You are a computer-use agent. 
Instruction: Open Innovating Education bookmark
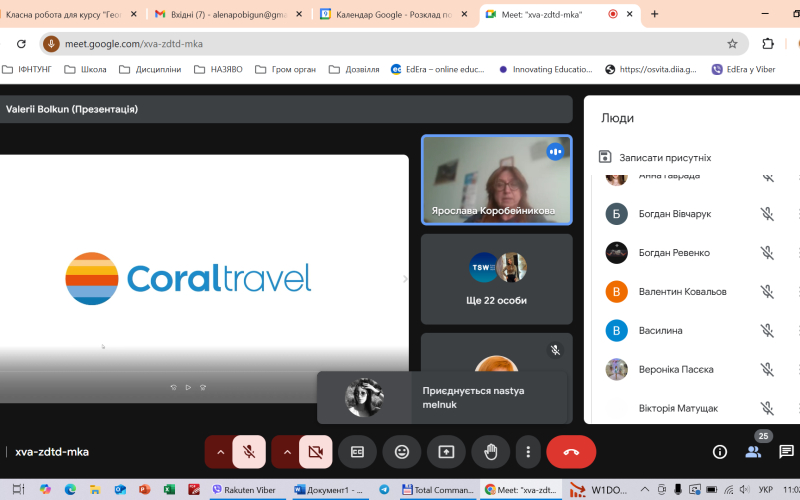point(545,69)
